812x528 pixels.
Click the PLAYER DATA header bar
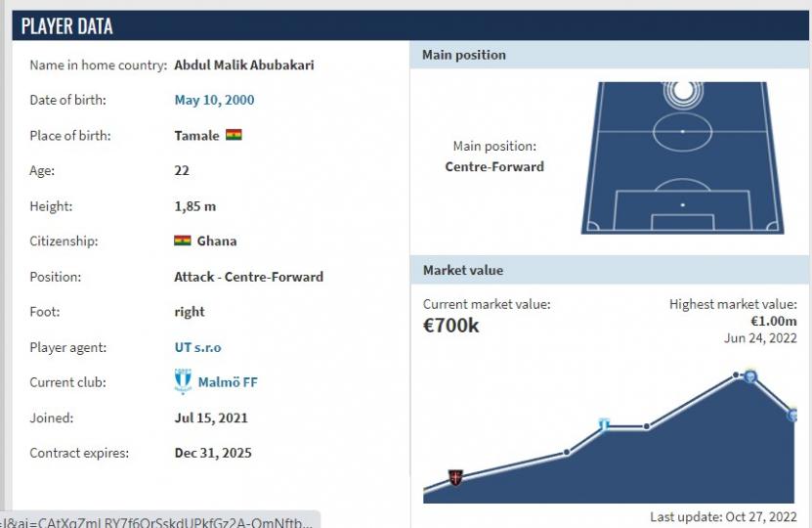tap(410, 25)
